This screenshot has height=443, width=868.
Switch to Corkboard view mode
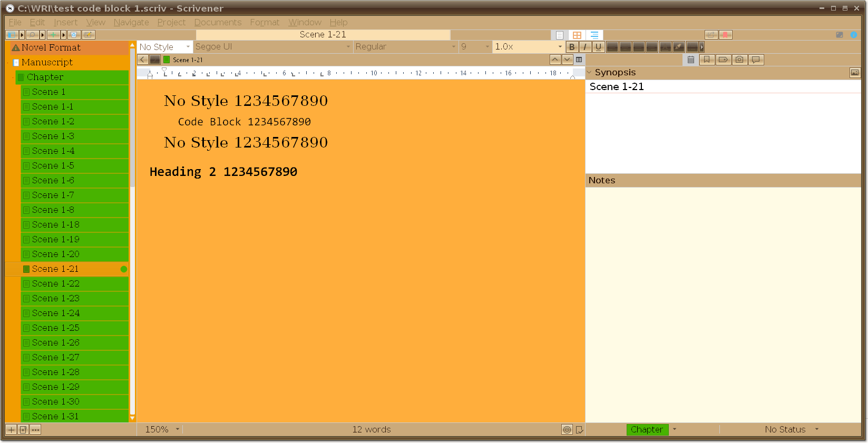[x=577, y=35]
